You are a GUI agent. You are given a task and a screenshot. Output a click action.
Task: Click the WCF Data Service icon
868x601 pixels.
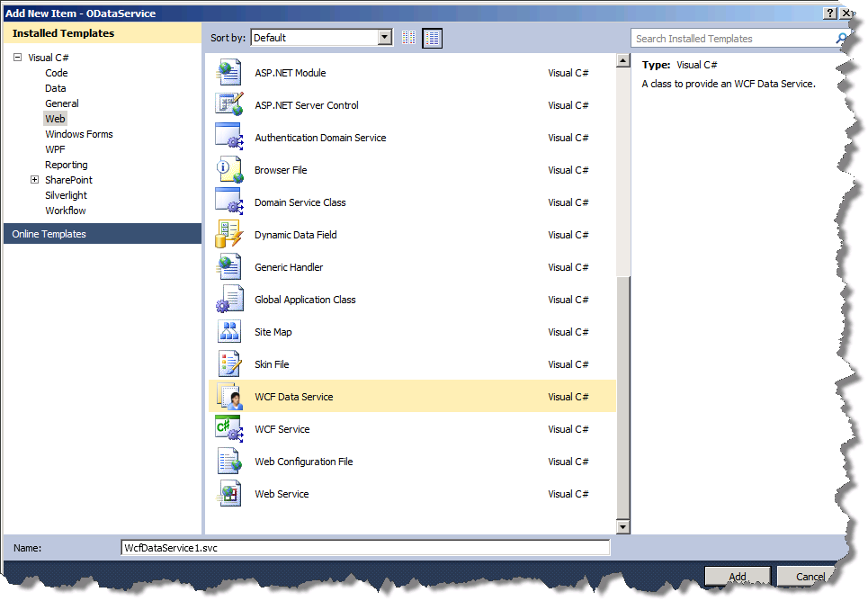coord(229,396)
